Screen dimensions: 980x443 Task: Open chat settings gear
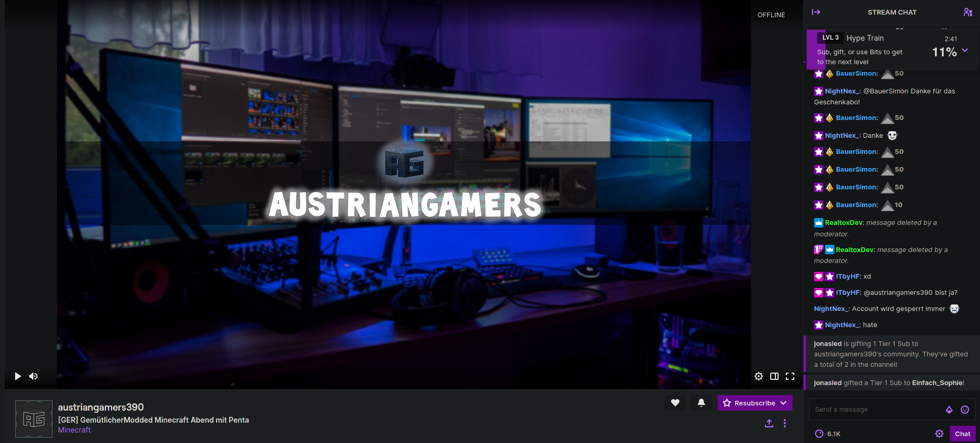939,434
